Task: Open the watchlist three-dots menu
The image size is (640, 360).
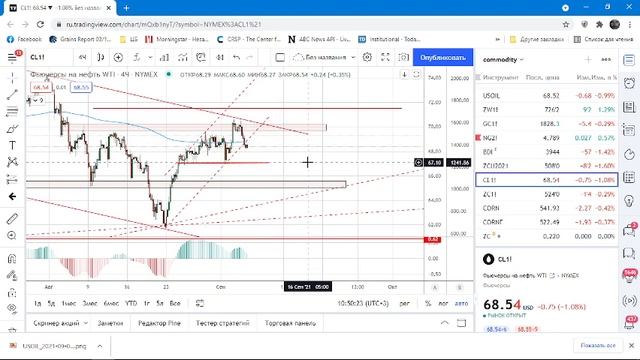Action: point(606,60)
